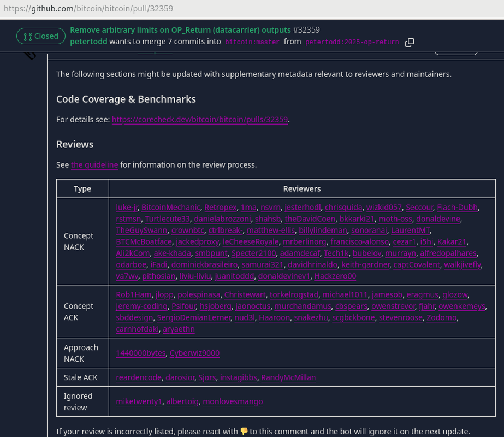Open reviewer owenkemeys's link
This screenshot has width=504, height=437.
461,306
